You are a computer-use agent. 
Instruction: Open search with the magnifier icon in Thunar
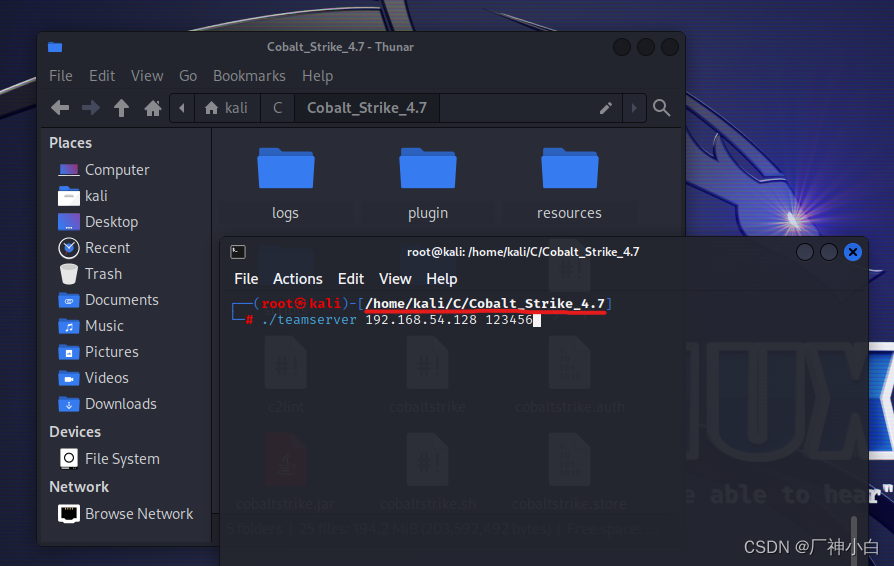pos(661,108)
